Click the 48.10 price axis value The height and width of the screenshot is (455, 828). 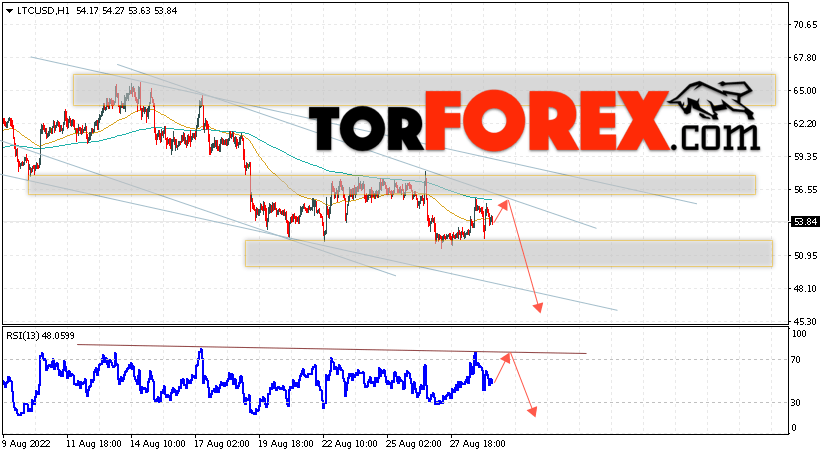coord(805,289)
